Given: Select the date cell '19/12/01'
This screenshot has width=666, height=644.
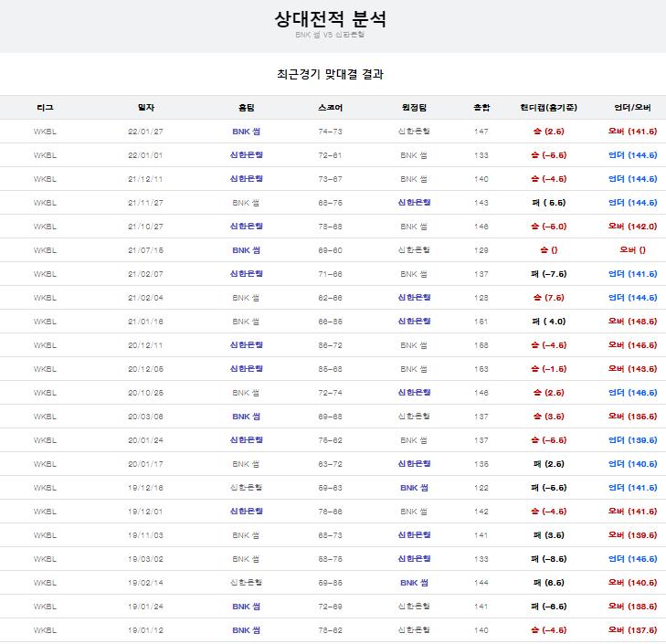Looking at the screenshot, I should coord(145,512).
